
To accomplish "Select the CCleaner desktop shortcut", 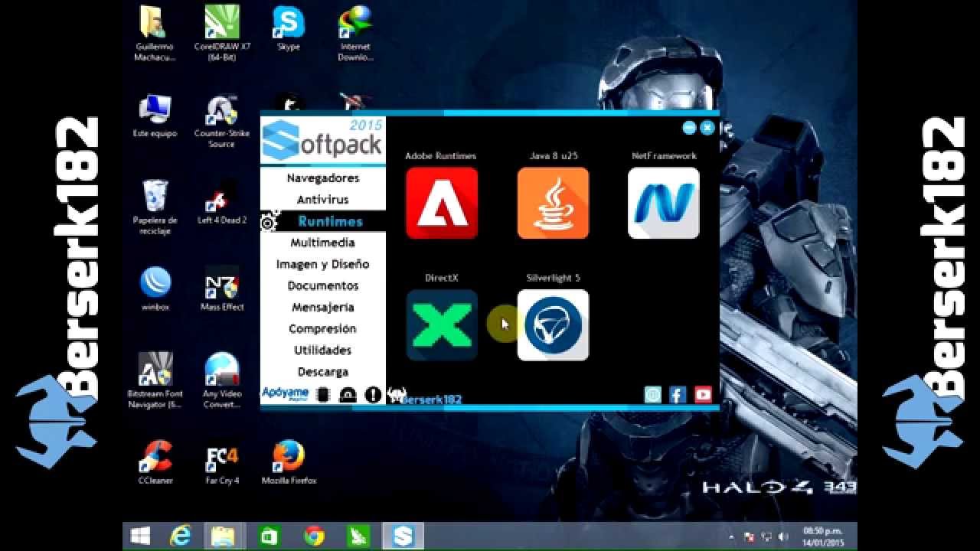I will tap(155, 463).
